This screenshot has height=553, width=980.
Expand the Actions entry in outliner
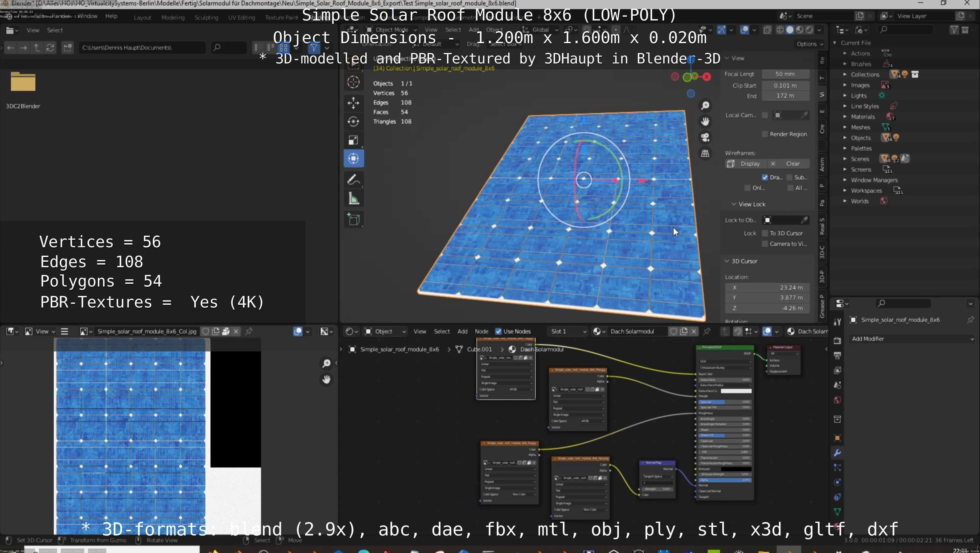[845, 54]
